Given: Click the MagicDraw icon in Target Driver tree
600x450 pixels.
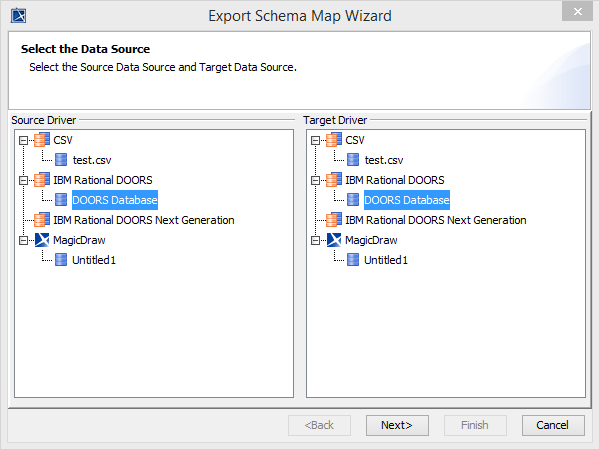Looking at the screenshot, I should pyautogui.click(x=333, y=240).
